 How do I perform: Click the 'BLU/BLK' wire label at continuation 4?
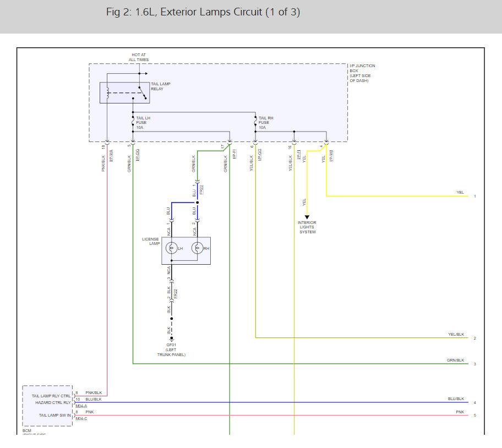456,398
